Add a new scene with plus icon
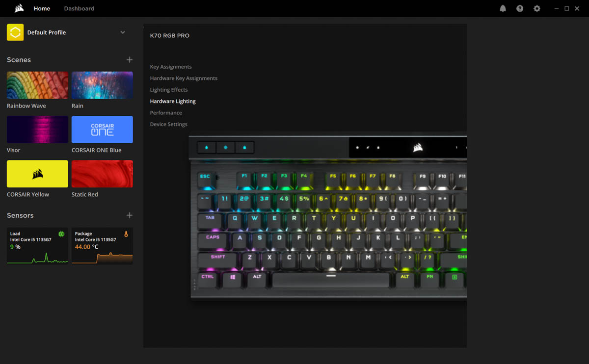The height and width of the screenshot is (364, 589). click(x=130, y=60)
